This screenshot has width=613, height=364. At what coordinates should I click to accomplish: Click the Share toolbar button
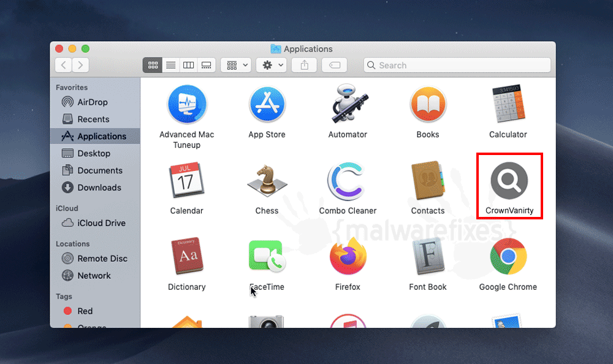[304, 65]
